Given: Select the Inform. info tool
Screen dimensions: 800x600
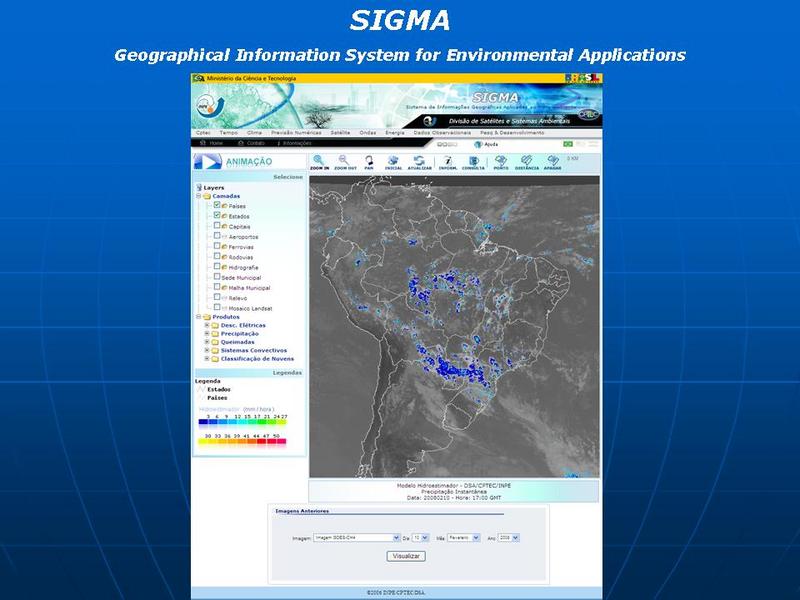Looking at the screenshot, I should tap(447, 163).
